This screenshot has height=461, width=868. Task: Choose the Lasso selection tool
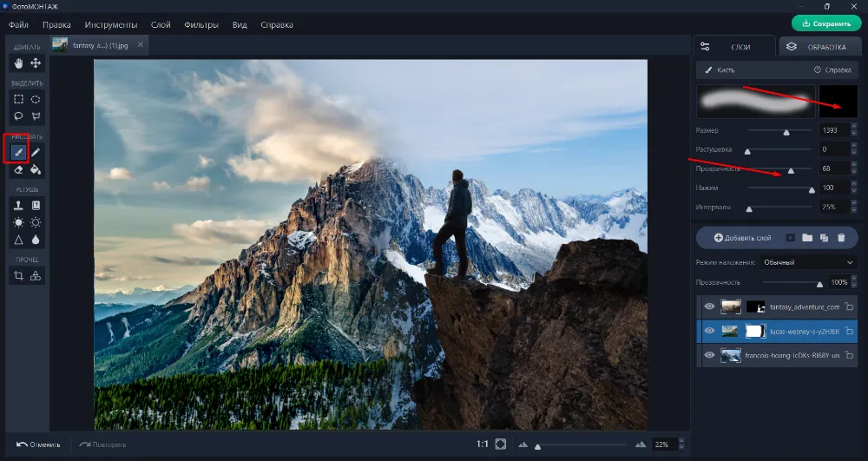click(18, 116)
